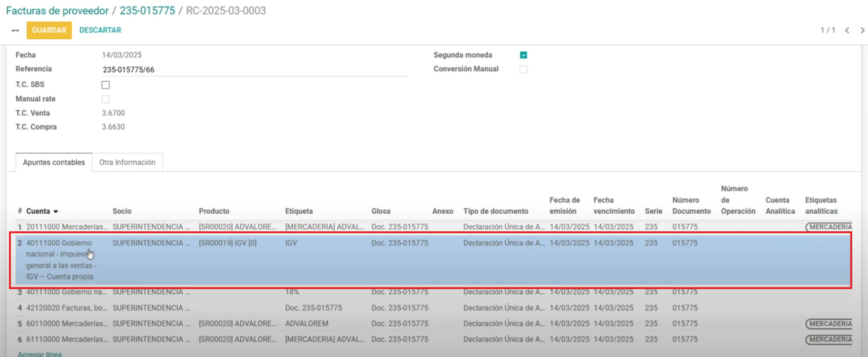Click MERCADERIA tag in row 1
Screen dimensions: 868x357
pyautogui.click(x=829, y=227)
